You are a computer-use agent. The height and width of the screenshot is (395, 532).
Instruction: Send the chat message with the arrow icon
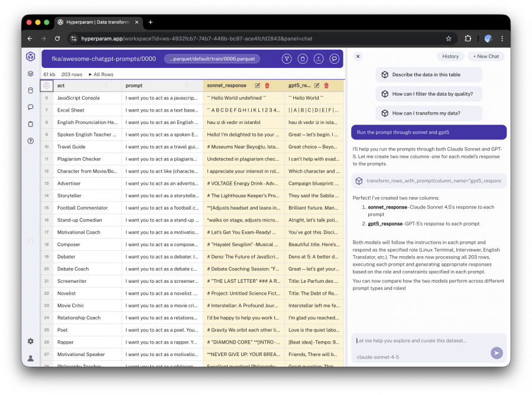497,353
